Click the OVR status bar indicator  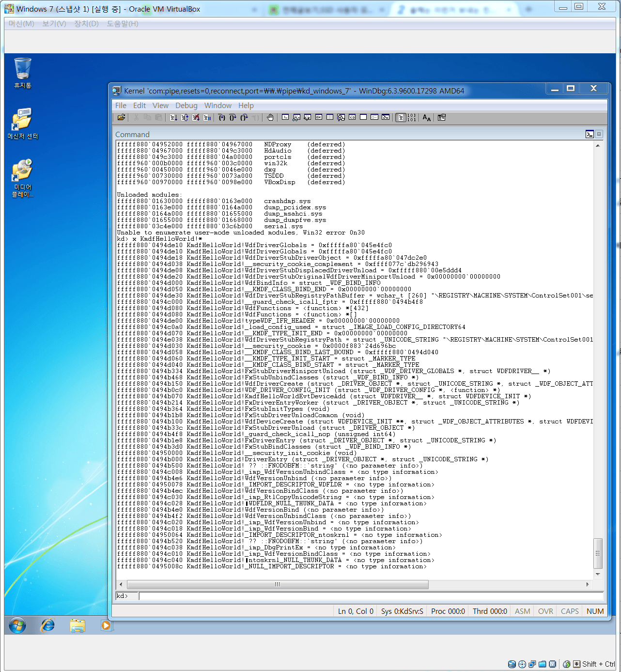pyautogui.click(x=545, y=611)
